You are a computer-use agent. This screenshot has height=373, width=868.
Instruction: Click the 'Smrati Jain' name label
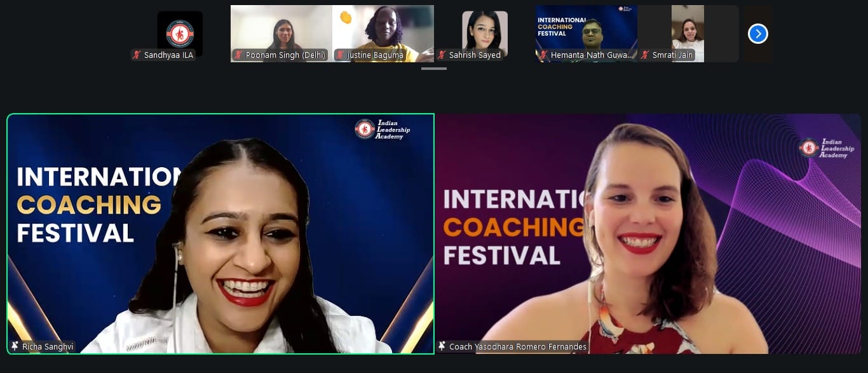coord(673,55)
